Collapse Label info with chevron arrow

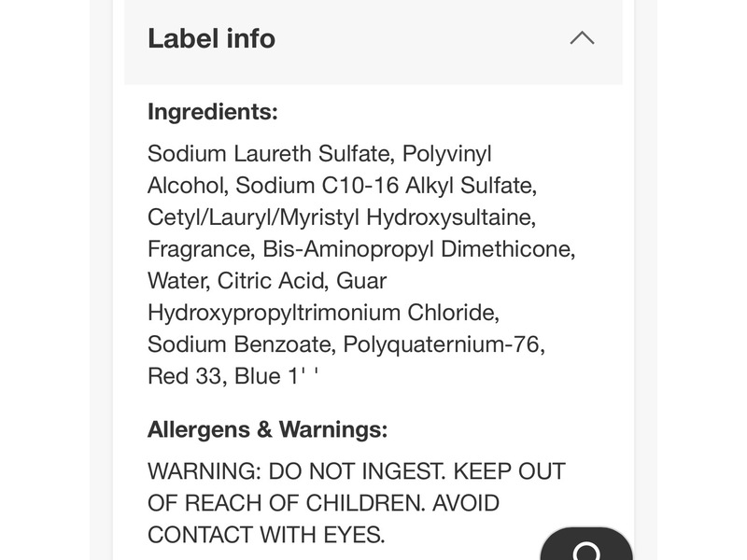(582, 38)
